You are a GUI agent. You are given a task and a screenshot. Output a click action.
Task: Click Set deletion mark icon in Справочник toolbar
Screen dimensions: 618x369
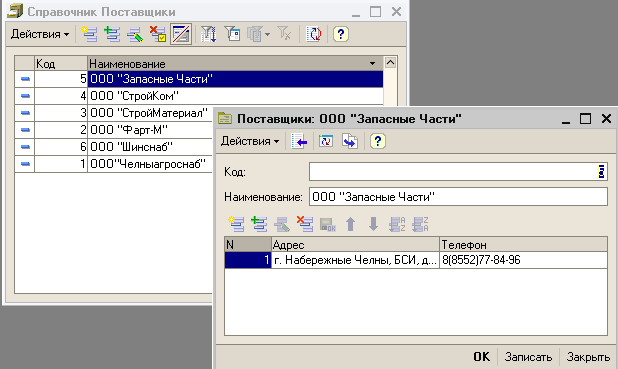pos(158,34)
